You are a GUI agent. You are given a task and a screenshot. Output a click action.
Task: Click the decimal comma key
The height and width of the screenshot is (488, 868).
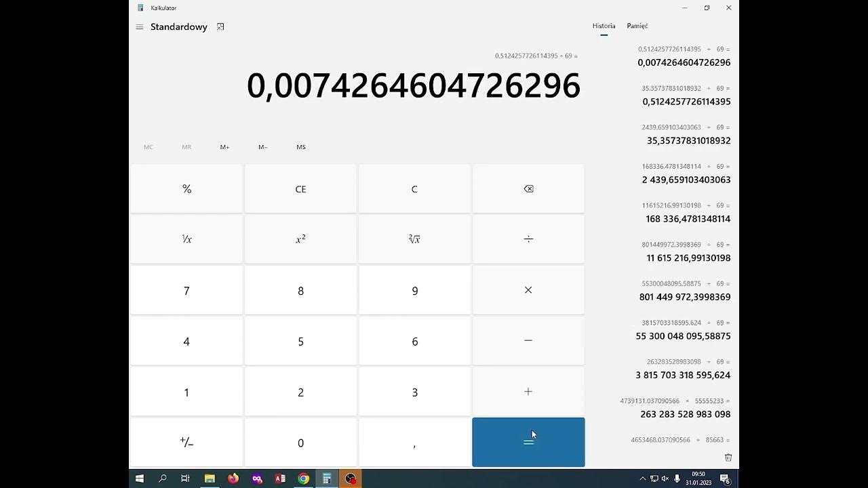414,442
